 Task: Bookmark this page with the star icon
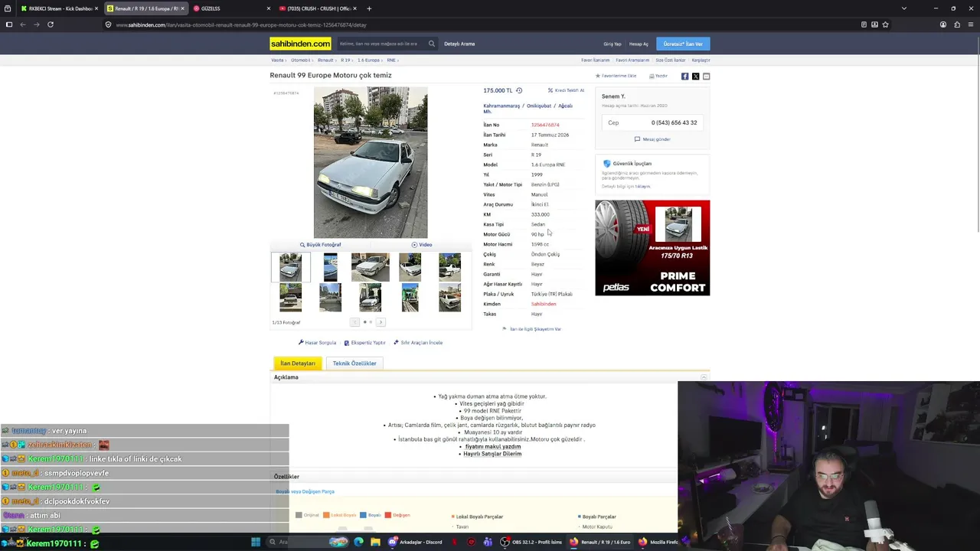coord(885,24)
